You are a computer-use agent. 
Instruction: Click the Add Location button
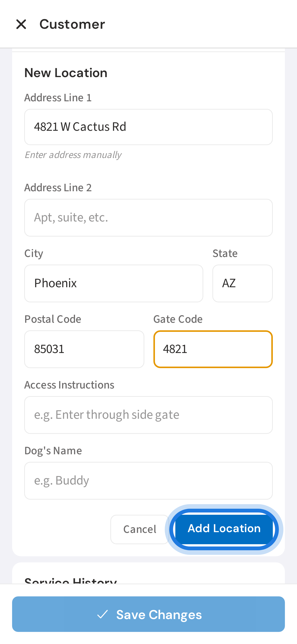[224, 529]
